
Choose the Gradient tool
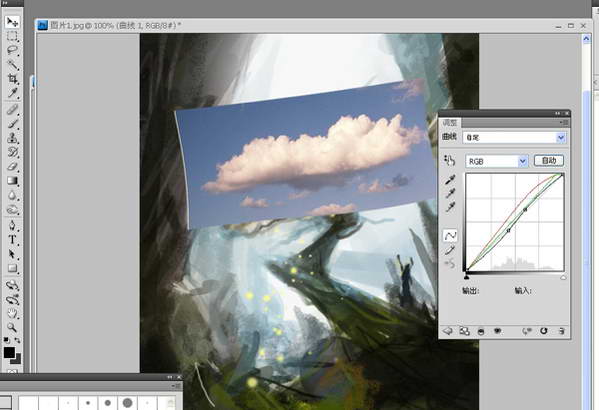(x=12, y=181)
